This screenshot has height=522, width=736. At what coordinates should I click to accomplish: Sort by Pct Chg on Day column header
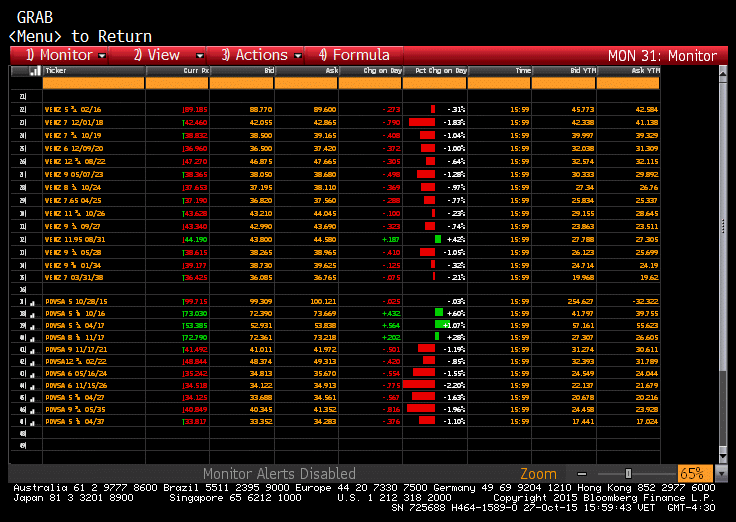[x=435, y=71]
